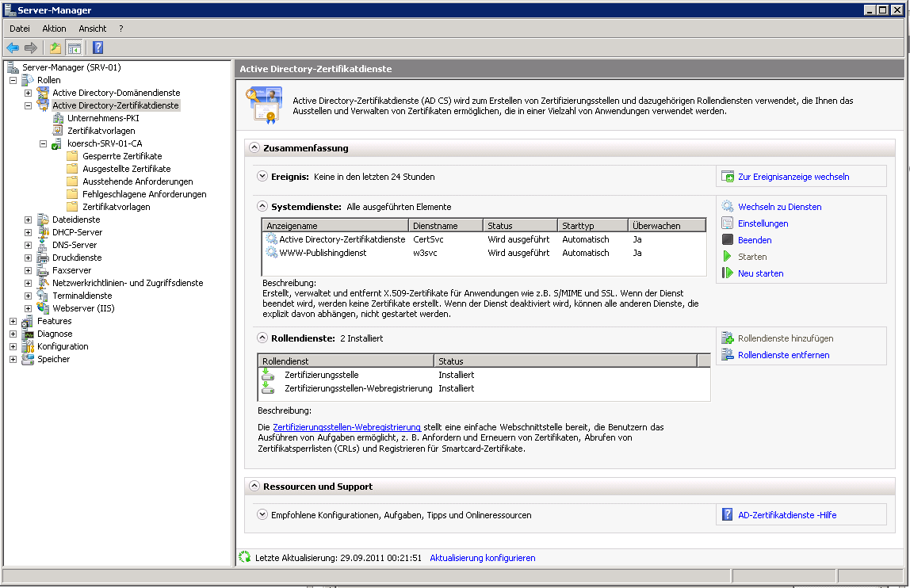Collapse the Systemdienste section chevron
Screen dimensions: 910x588
(x=262, y=206)
